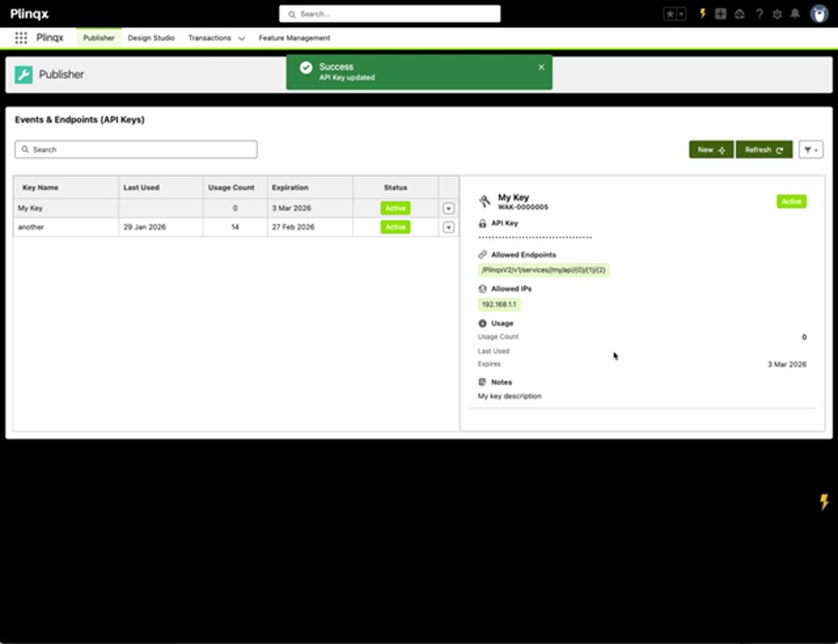Click the 3 Mar 2026 expiration cell in table
This screenshot has height=644, width=838.
[x=310, y=208]
